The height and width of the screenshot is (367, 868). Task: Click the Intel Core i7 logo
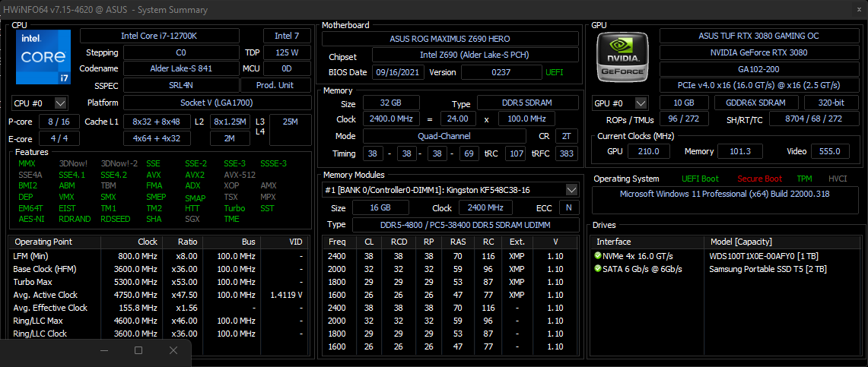click(43, 57)
